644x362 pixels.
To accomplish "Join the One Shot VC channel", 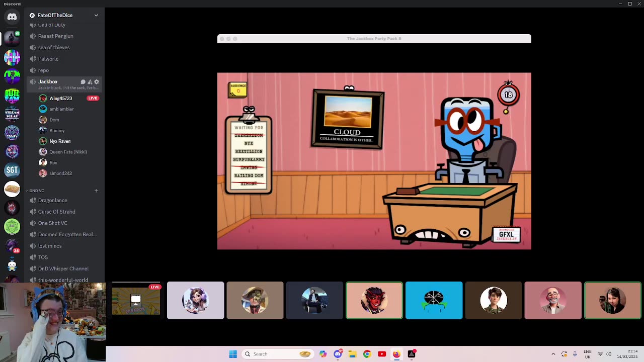I will point(64,223).
